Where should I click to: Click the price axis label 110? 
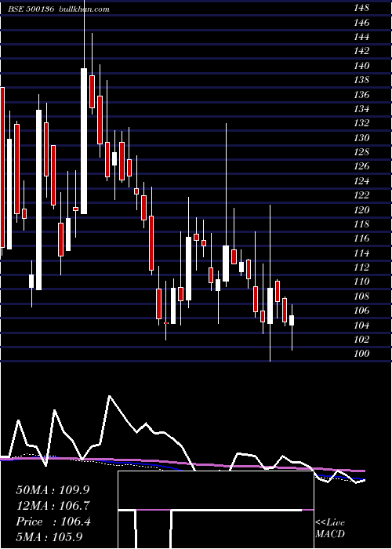point(361,282)
